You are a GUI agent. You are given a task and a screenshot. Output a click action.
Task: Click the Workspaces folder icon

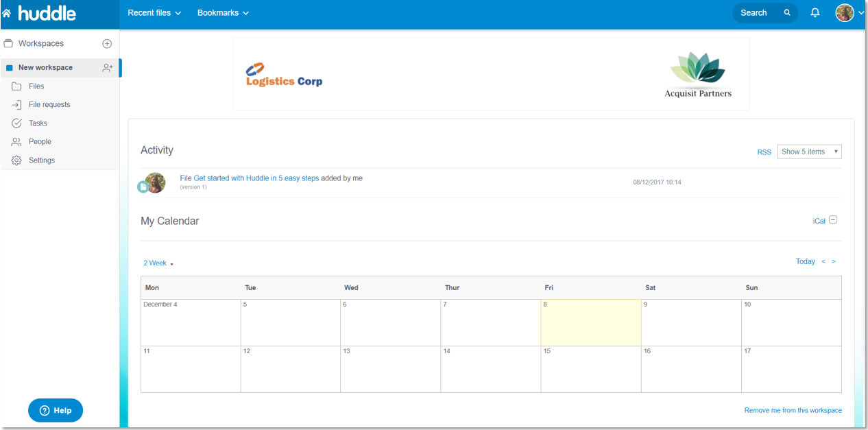8,43
